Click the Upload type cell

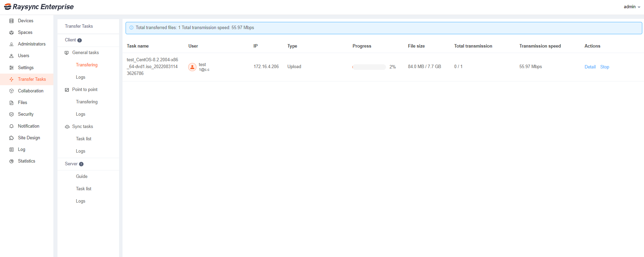[294, 67]
